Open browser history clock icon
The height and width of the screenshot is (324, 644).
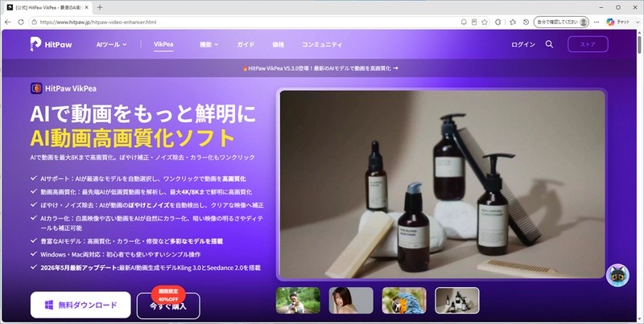tap(526, 23)
